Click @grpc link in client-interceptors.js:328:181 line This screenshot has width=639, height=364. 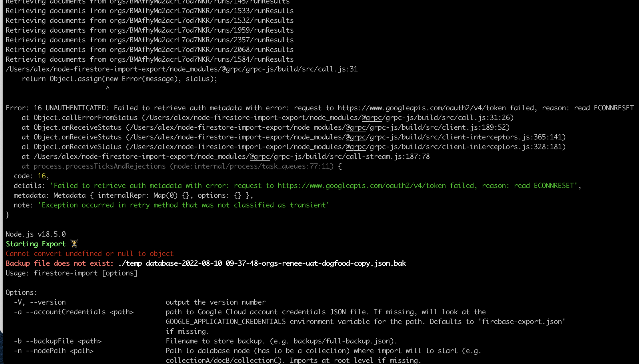[356, 147]
